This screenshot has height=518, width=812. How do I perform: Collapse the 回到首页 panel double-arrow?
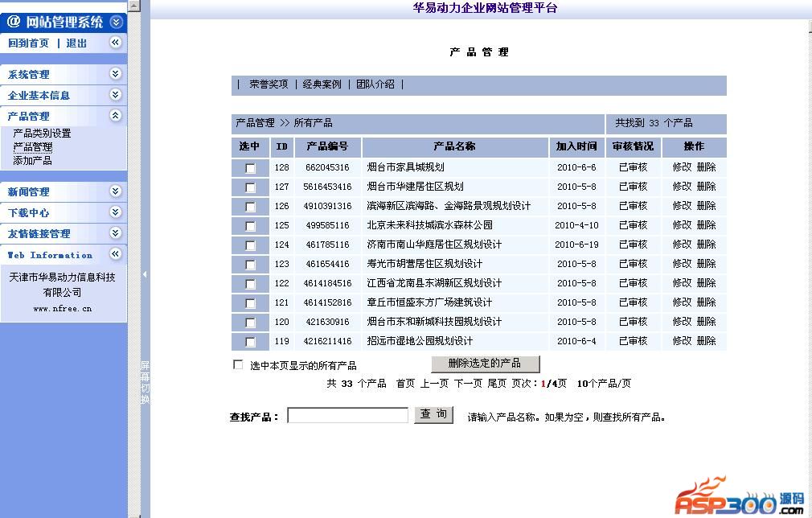(x=116, y=43)
